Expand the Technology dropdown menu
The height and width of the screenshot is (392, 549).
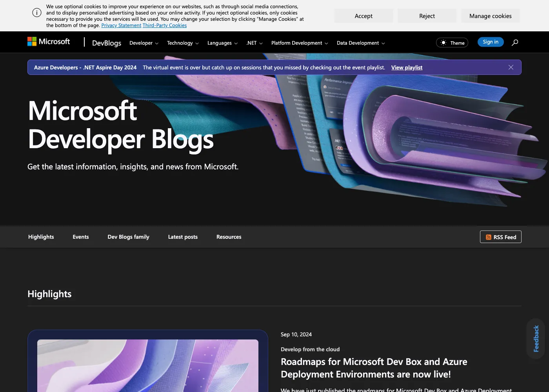pyautogui.click(x=183, y=43)
